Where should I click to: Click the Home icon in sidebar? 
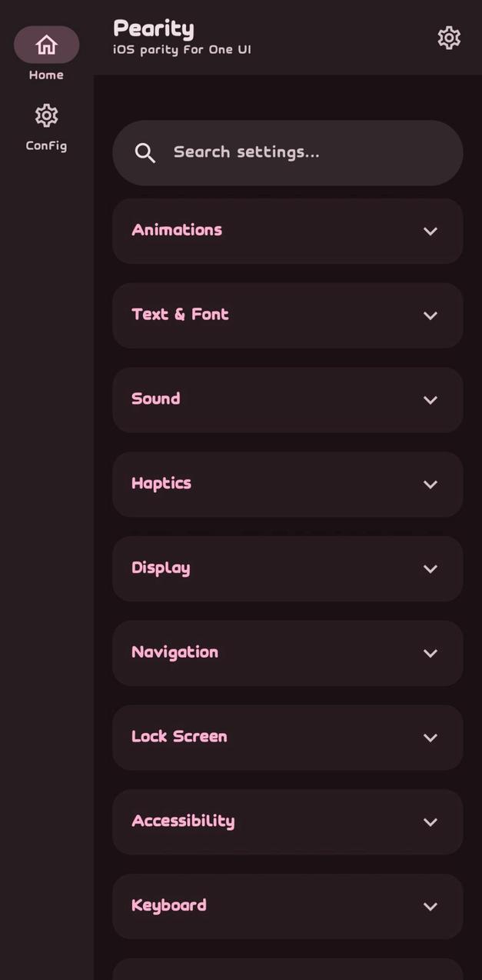46,45
